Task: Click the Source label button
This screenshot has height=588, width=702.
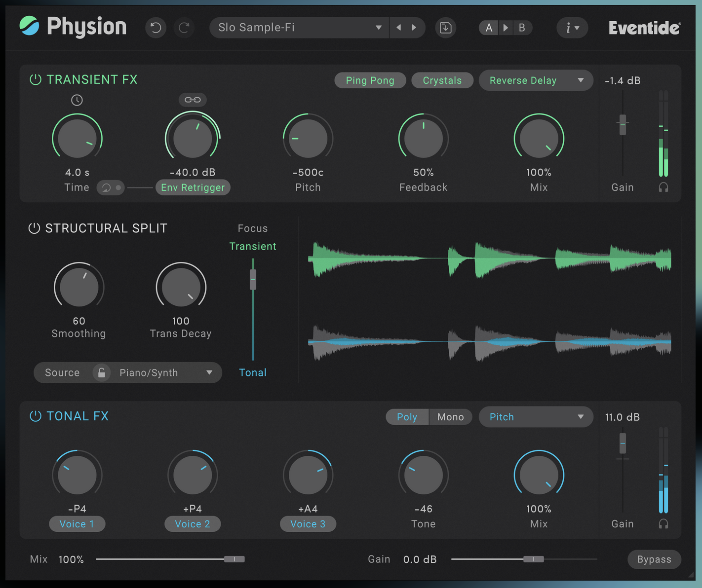Action: pyautogui.click(x=62, y=372)
